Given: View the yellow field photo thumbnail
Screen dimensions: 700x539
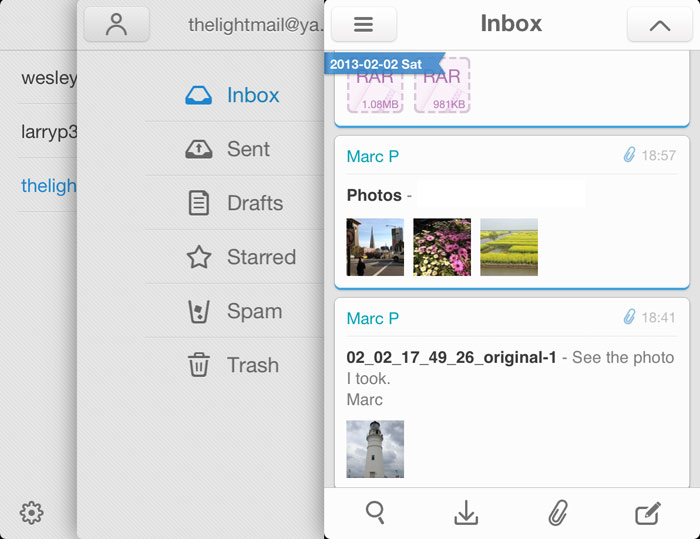Looking at the screenshot, I should tap(509, 247).
